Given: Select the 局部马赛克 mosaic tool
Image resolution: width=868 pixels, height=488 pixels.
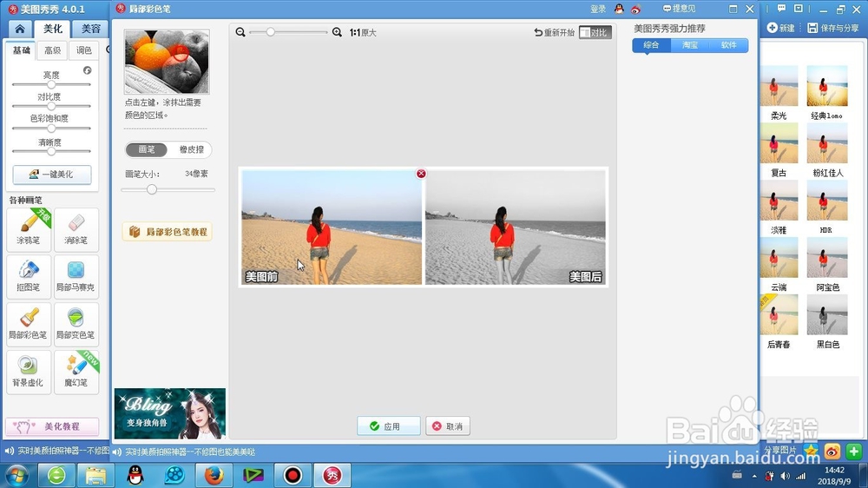Looking at the screenshot, I should (76, 276).
